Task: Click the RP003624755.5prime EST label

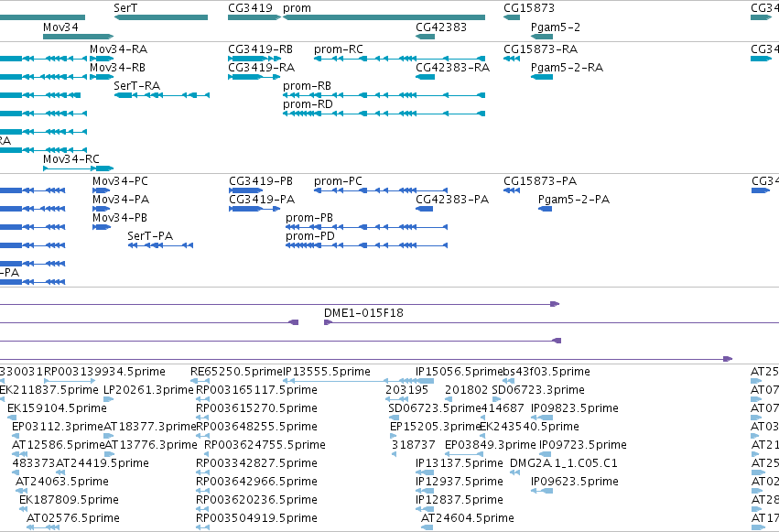Action: [x=265, y=445]
